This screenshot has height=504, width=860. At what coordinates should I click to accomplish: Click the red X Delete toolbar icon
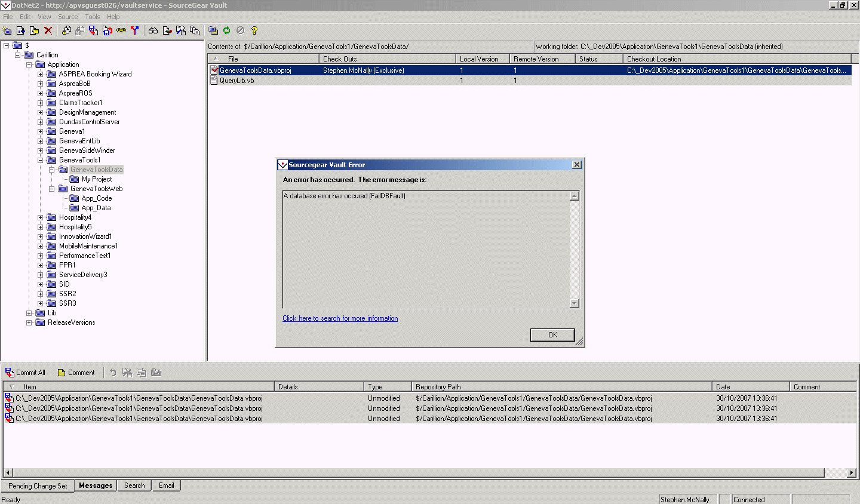pos(48,30)
